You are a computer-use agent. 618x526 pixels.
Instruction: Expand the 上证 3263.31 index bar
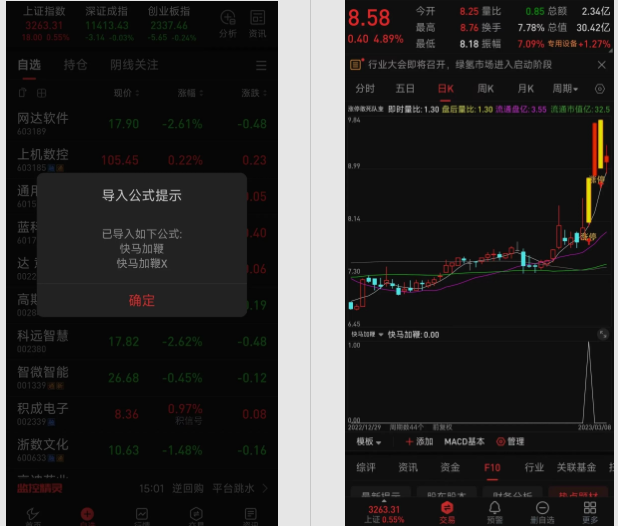pyautogui.click(x=384, y=511)
